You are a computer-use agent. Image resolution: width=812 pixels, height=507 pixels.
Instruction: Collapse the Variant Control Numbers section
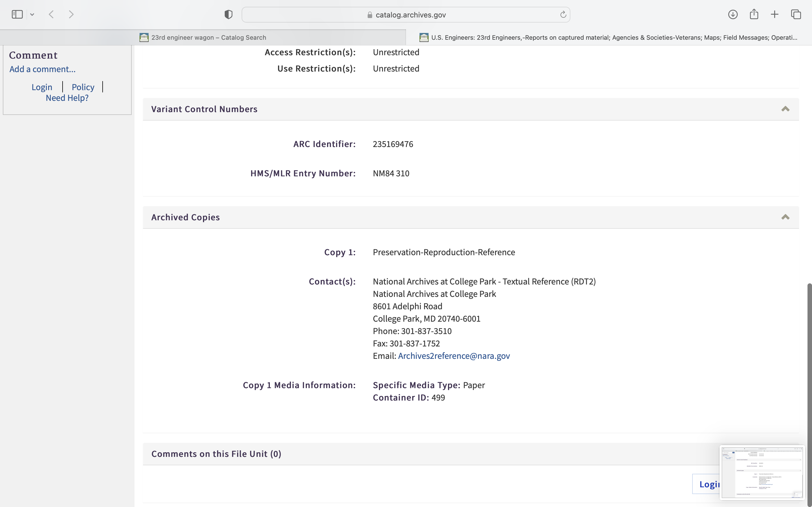[785, 109]
